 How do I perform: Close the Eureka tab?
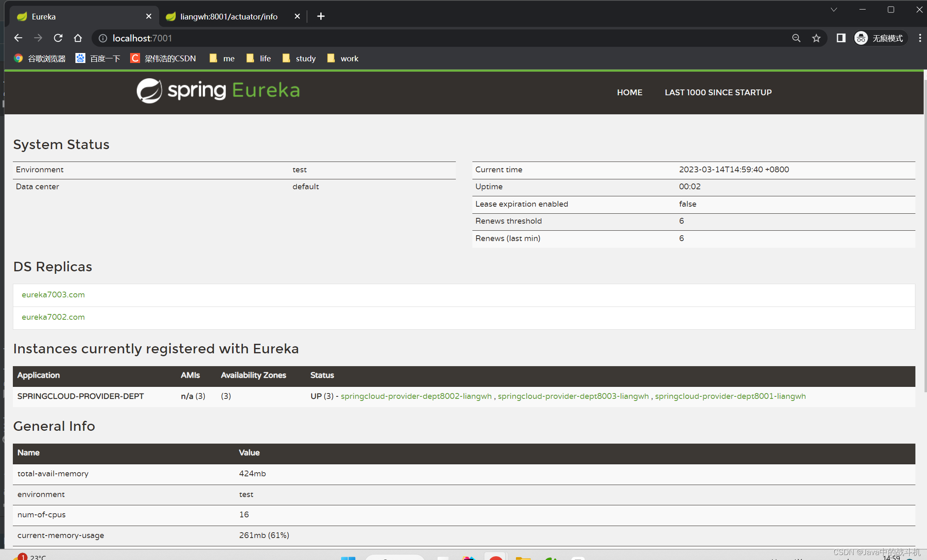(149, 16)
